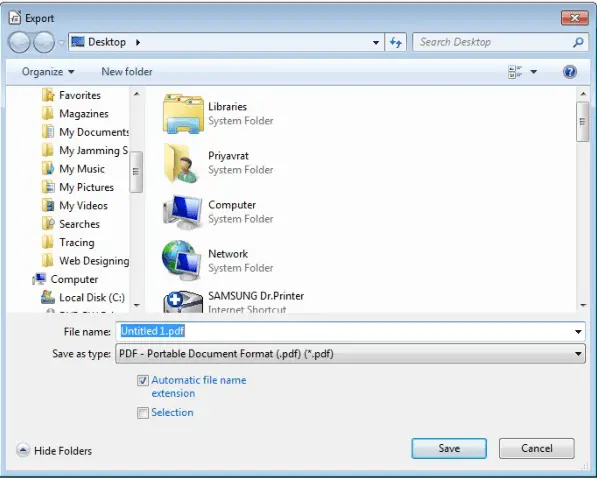Screen dimensions: 597x478
Task: Click the change view icon
Action: pyautogui.click(x=515, y=72)
